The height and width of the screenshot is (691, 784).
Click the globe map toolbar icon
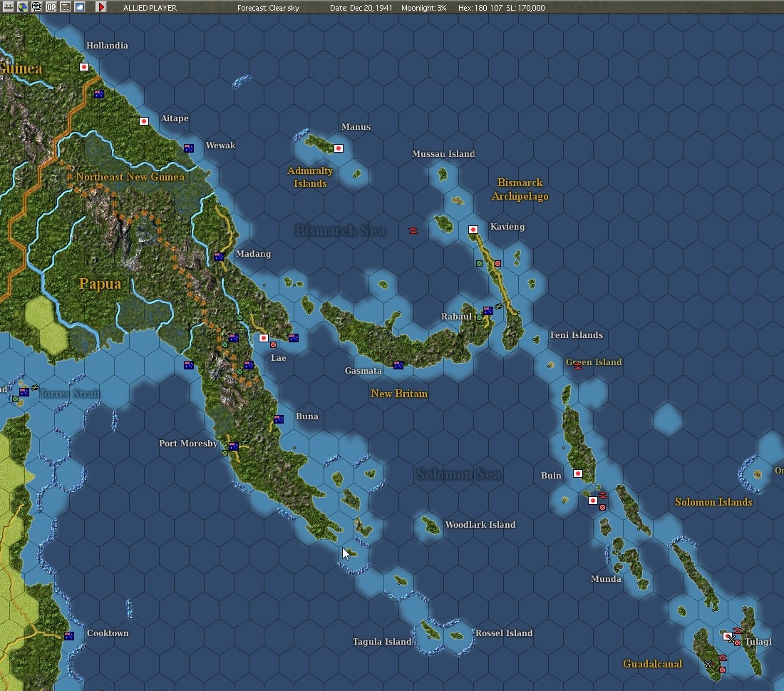(x=23, y=6)
